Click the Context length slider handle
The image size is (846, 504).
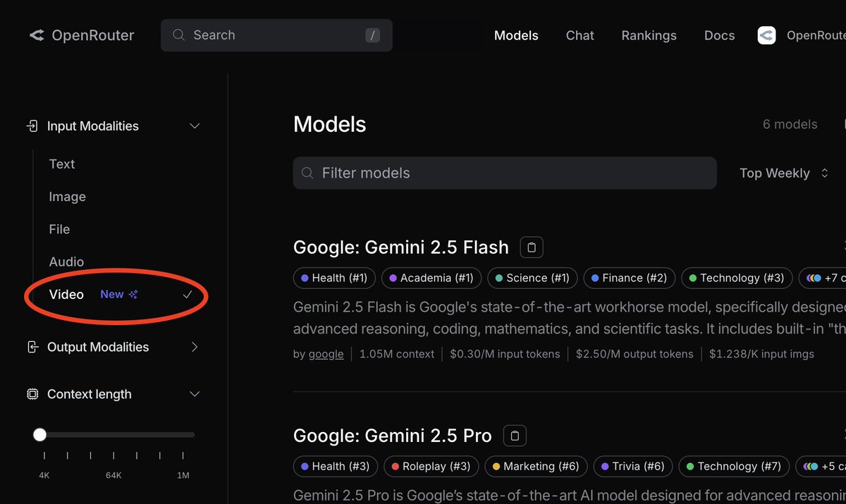point(39,435)
